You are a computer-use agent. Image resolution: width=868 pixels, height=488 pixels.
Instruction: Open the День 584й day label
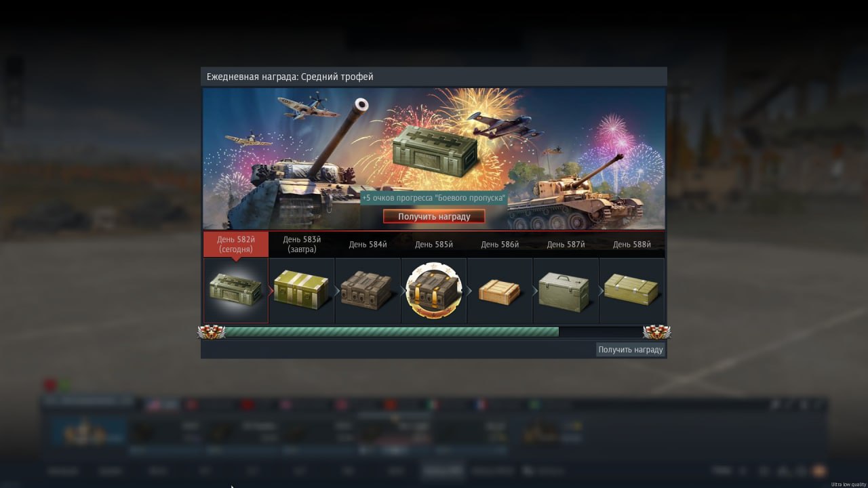click(x=368, y=245)
